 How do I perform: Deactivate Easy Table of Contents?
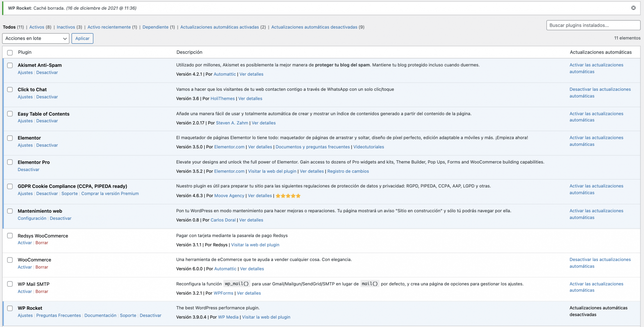pyautogui.click(x=47, y=121)
